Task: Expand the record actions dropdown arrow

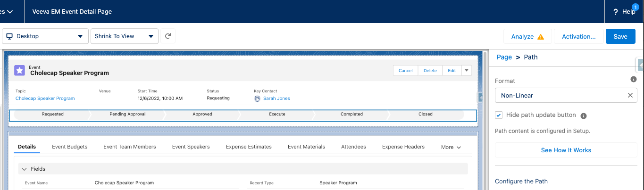Action: pyautogui.click(x=466, y=70)
